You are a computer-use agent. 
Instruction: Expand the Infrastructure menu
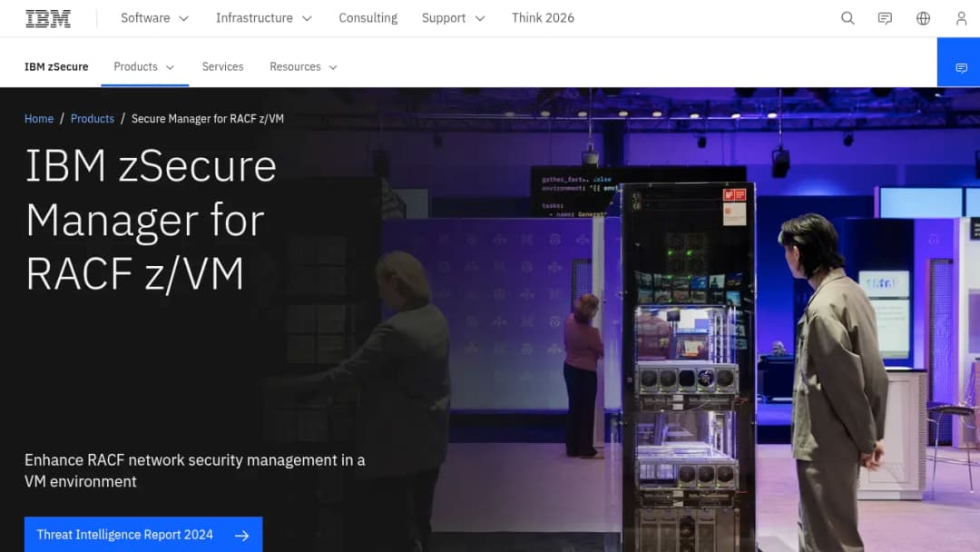(x=264, y=18)
